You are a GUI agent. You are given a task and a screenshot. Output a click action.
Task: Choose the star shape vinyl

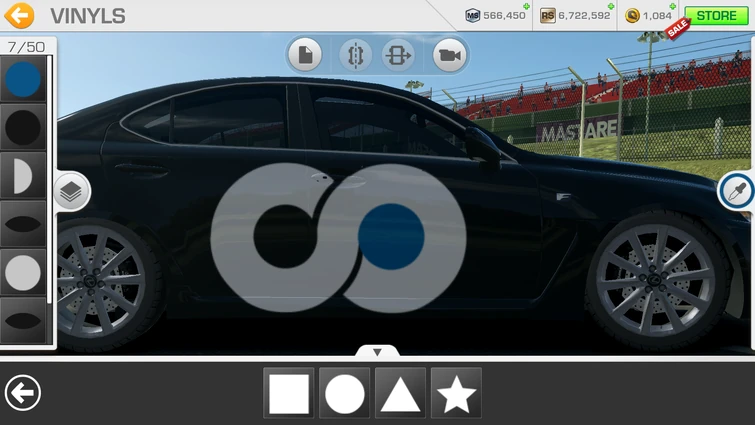(456, 393)
